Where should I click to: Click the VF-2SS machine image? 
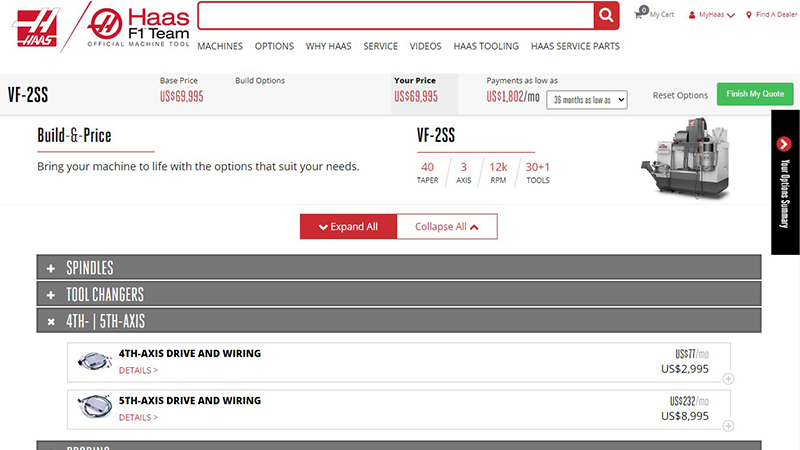(686, 158)
